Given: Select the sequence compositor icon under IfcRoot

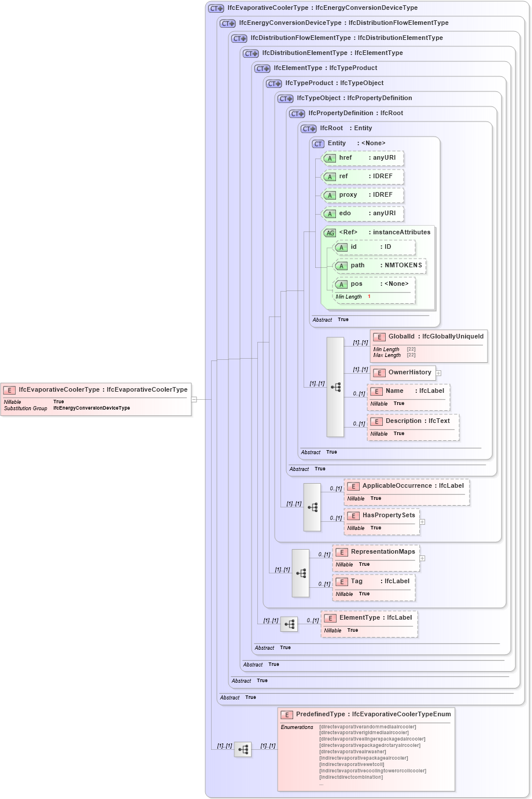Looking at the screenshot, I should [335, 386].
